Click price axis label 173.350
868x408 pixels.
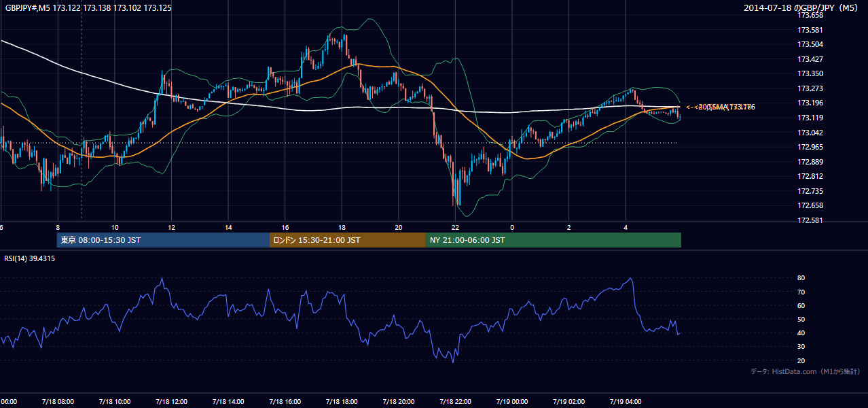810,73
